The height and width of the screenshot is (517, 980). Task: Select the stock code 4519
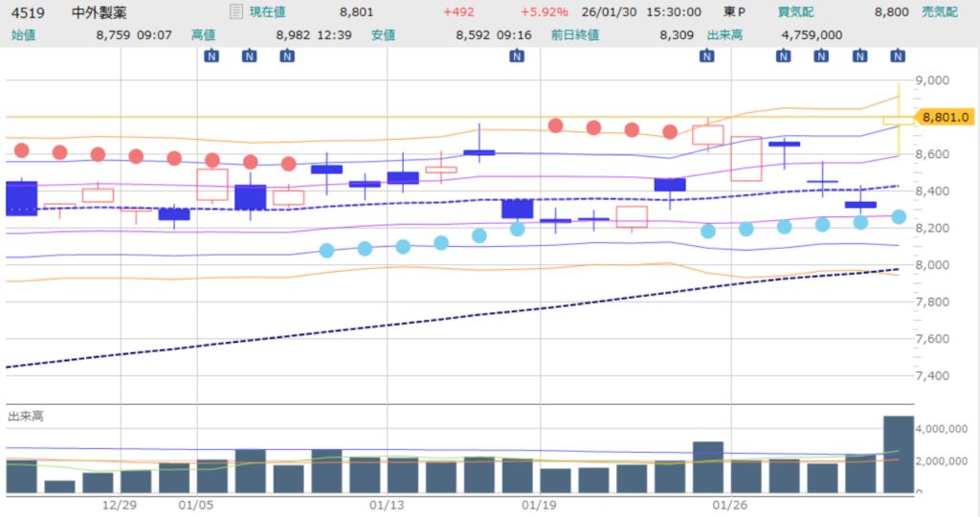pos(27,12)
